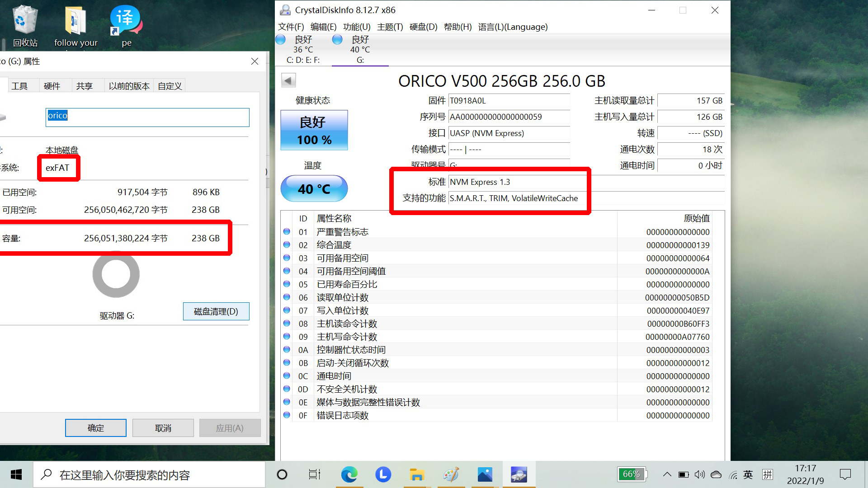This screenshot has height=488, width=868.
Task: Open volume control in system tray
Action: click(699, 474)
